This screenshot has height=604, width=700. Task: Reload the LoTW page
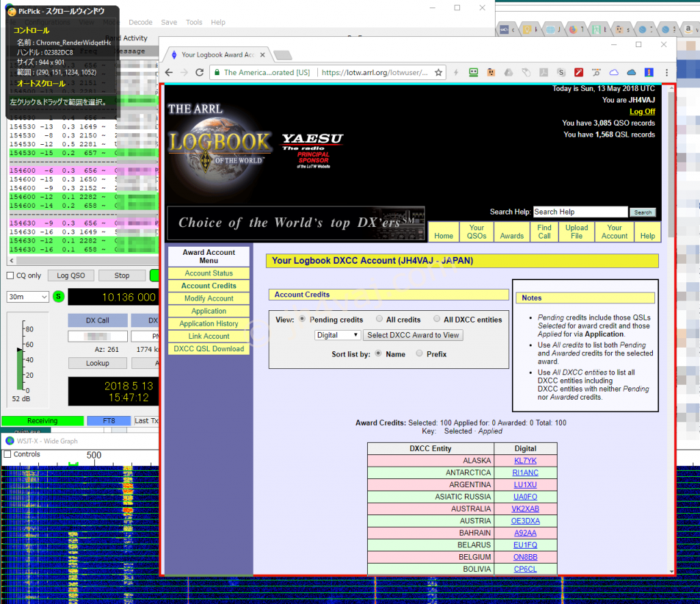click(x=200, y=72)
